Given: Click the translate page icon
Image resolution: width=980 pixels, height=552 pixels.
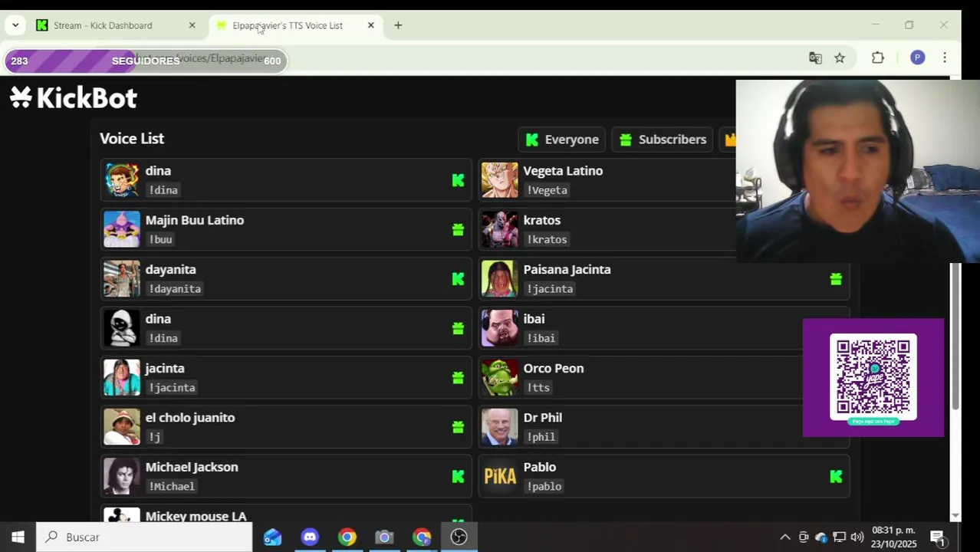Looking at the screenshot, I should point(815,58).
